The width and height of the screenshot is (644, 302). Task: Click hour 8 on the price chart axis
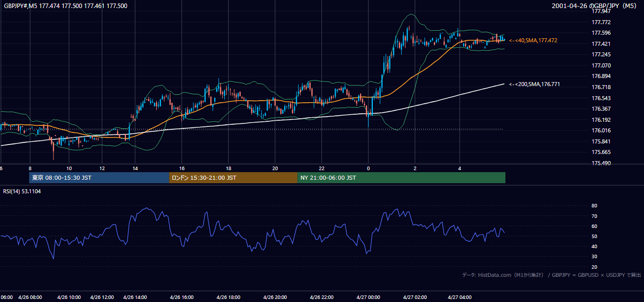(30, 168)
